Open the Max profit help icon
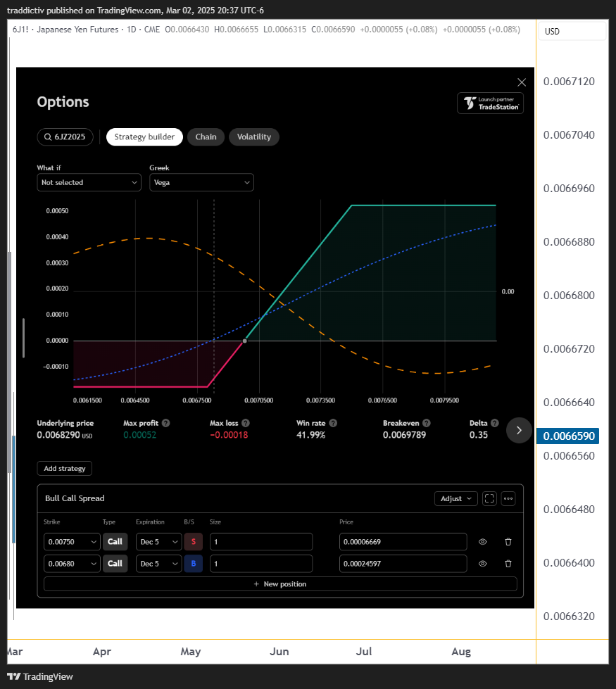This screenshot has width=616, height=689. point(165,423)
